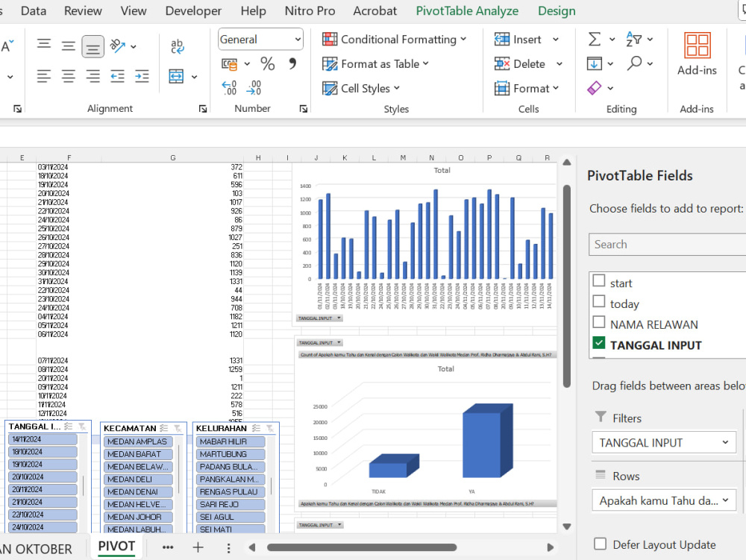Increase the indent
This screenshot has height=560, width=746.
point(142,76)
